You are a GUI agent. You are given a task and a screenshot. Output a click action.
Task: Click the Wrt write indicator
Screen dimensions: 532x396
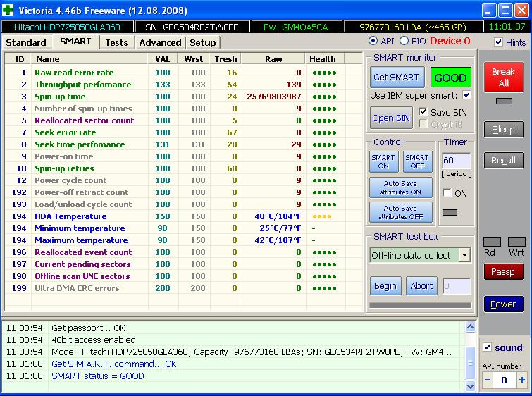click(x=516, y=242)
